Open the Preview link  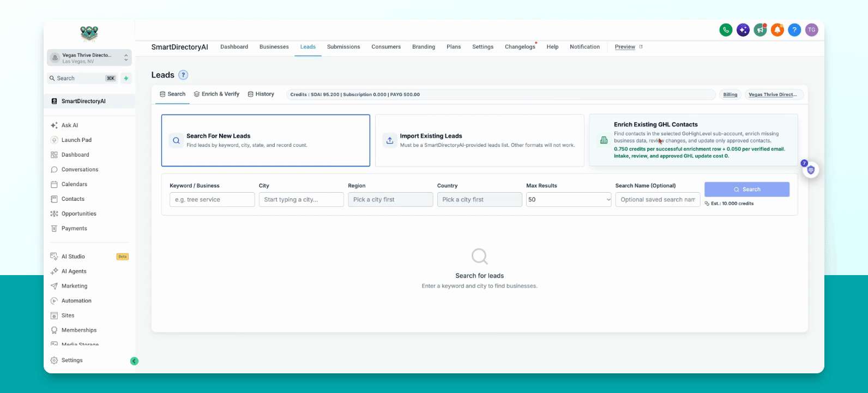629,47
